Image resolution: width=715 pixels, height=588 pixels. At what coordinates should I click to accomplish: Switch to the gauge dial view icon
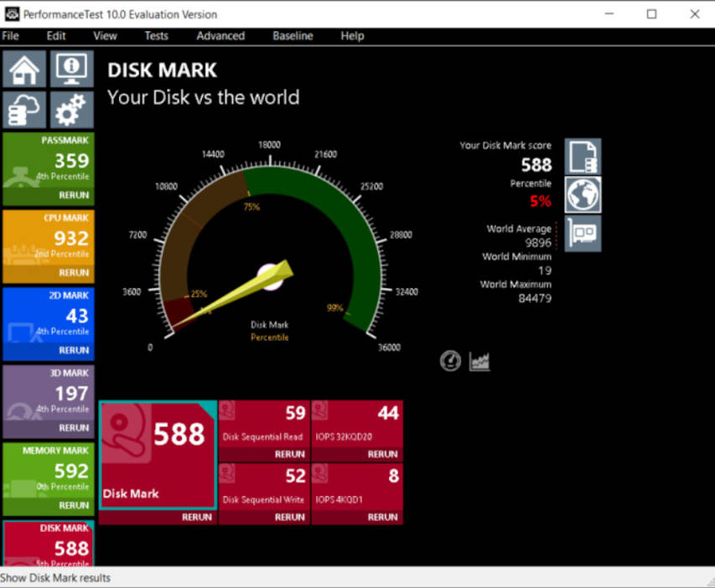coord(450,361)
